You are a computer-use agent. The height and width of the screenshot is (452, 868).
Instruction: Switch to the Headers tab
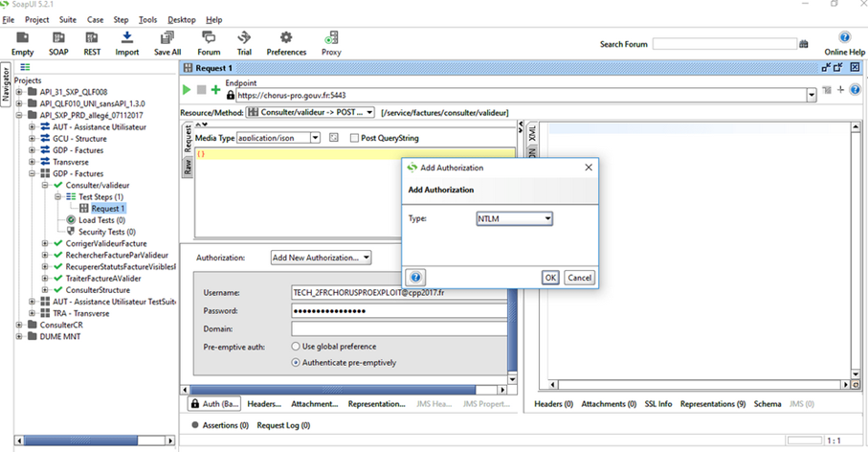263,404
